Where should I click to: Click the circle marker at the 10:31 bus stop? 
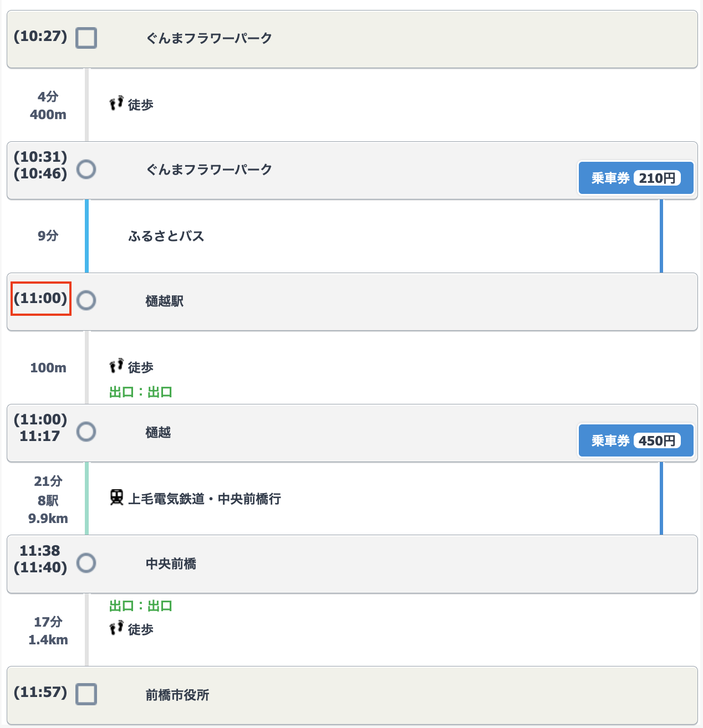86,169
